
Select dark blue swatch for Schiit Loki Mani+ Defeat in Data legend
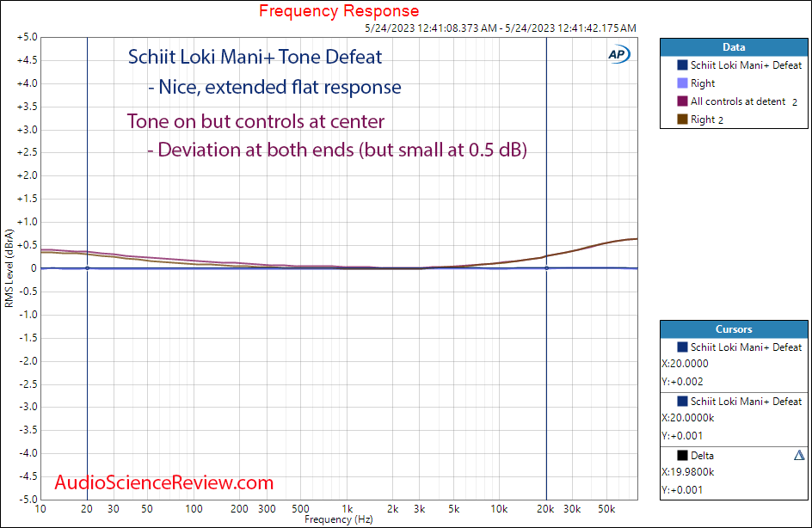[682, 65]
